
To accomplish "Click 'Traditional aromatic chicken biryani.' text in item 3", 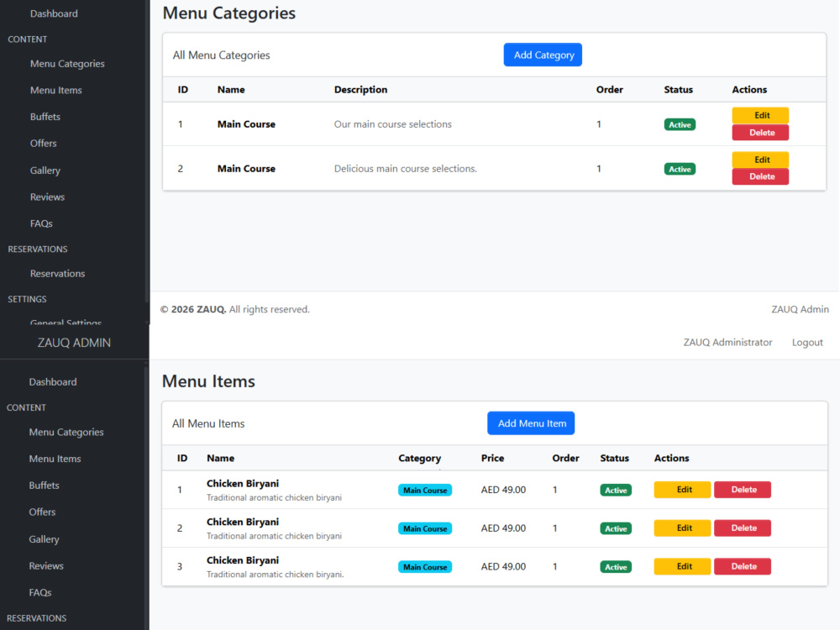I will pos(276,575).
